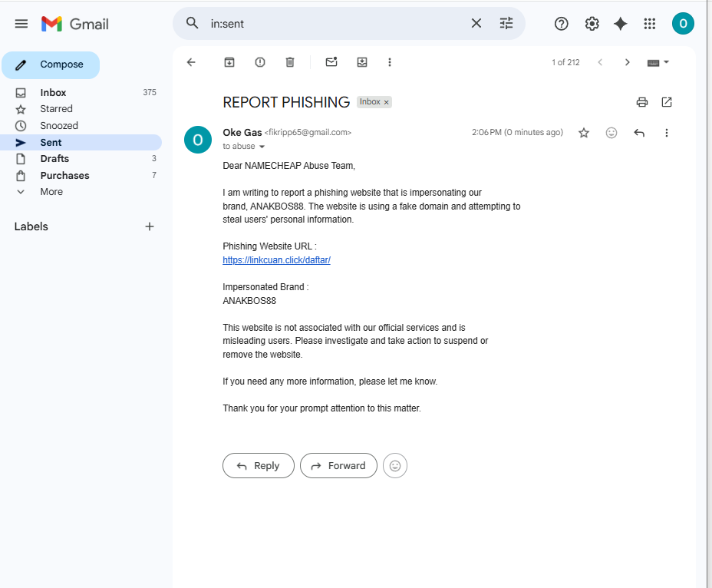Open the Settings gear icon
The height and width of the screenshot is (588, 712).
pyautogui.click(x=592, y=24)
